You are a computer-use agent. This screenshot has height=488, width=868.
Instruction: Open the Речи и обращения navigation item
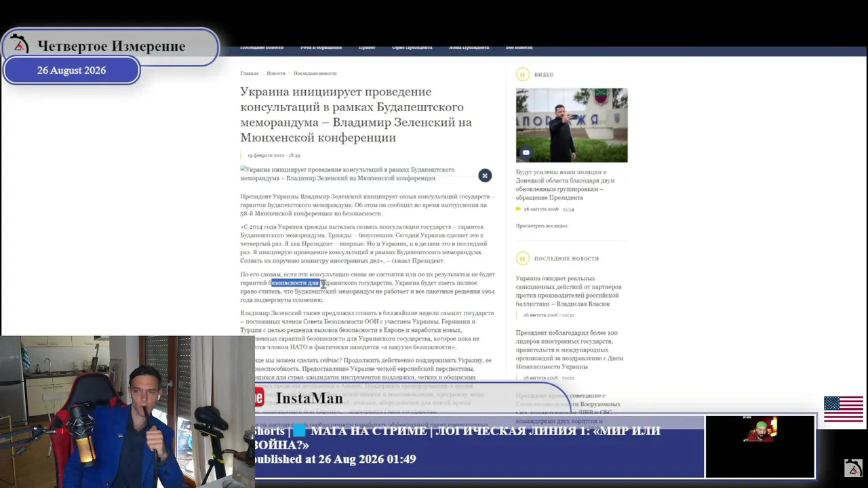tap(321, 47)
